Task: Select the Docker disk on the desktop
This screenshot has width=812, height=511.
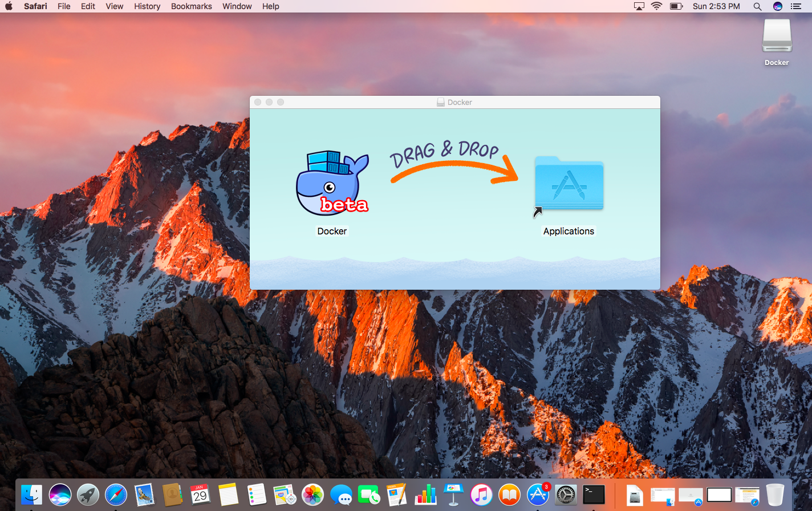Action: coord(777,38)
